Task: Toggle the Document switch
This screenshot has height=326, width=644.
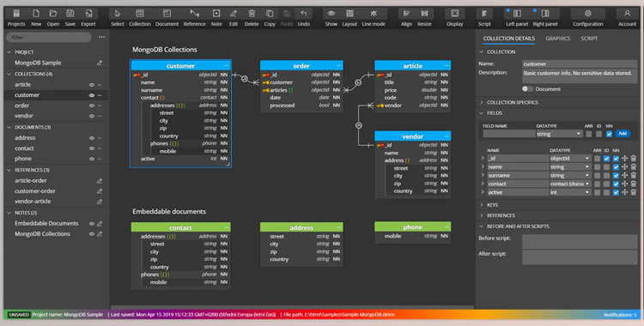Action: pos(527,88)
